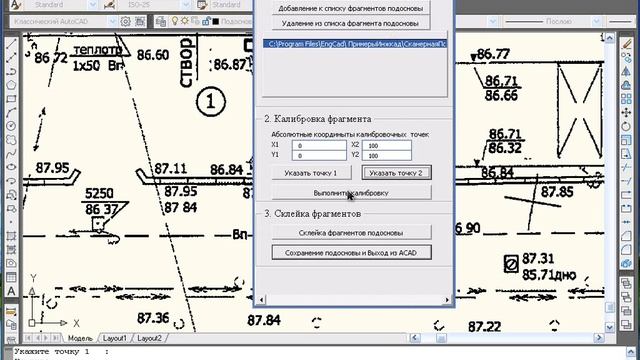
Task: Open the Классический AutoCAD workspace dropdown
Action: [113, 21]
